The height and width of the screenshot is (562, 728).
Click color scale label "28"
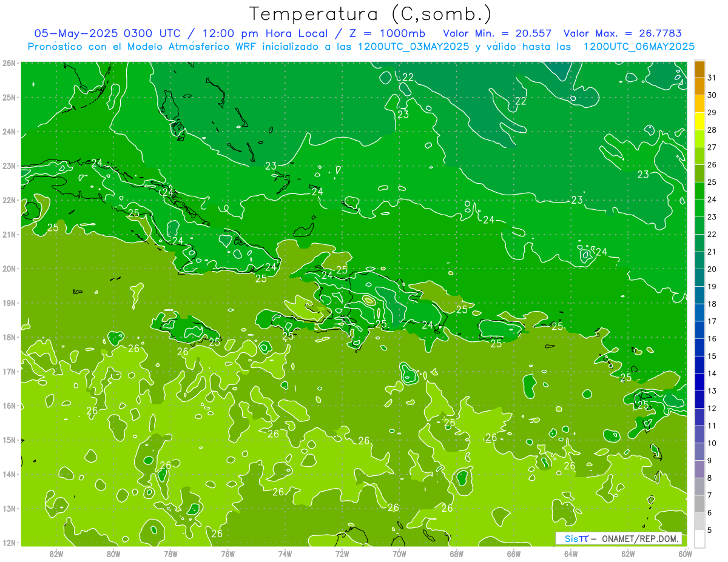[712, 130]
